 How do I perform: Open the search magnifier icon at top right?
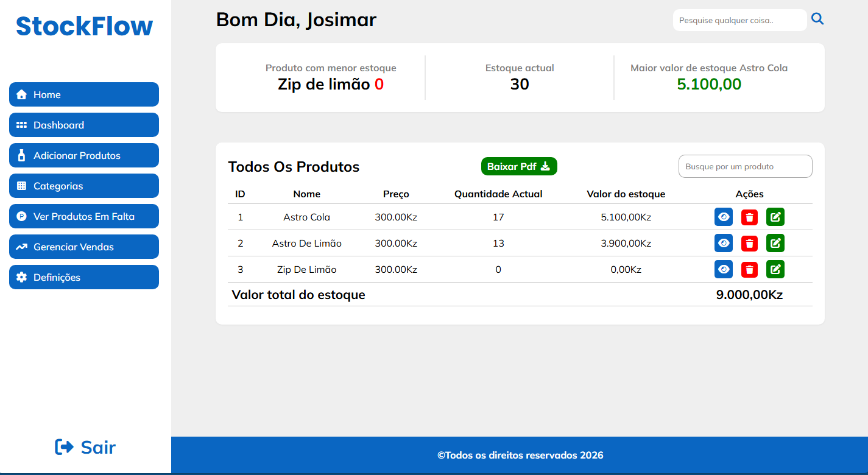click(817, 19)
